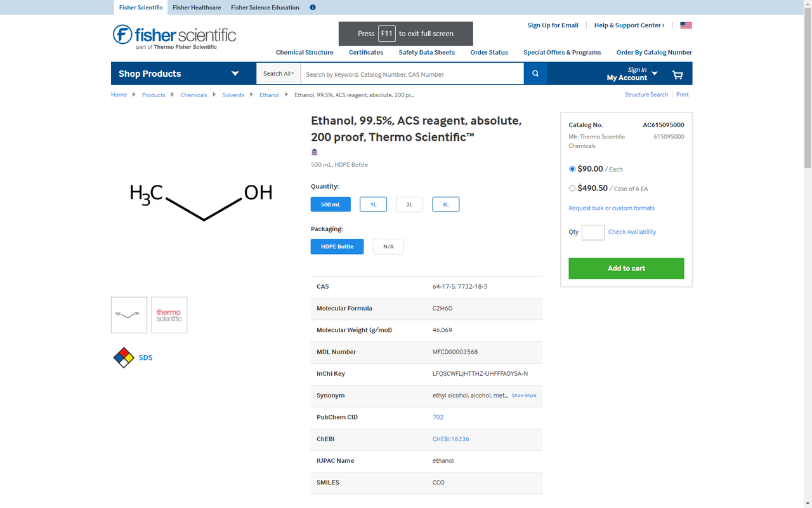Image resolution: width=812 pixels, height=508 pixels.
Task: Click the Add to cart button
Action: (626, 268)
